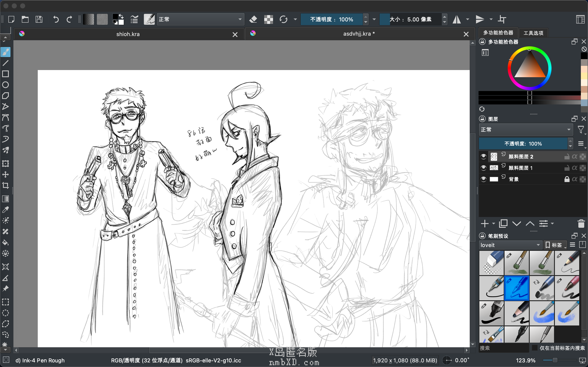The width and height of the screenshot is (588, 367).
Task: Select the Color Sampler eyedropper tool
Action: (5, 210)
